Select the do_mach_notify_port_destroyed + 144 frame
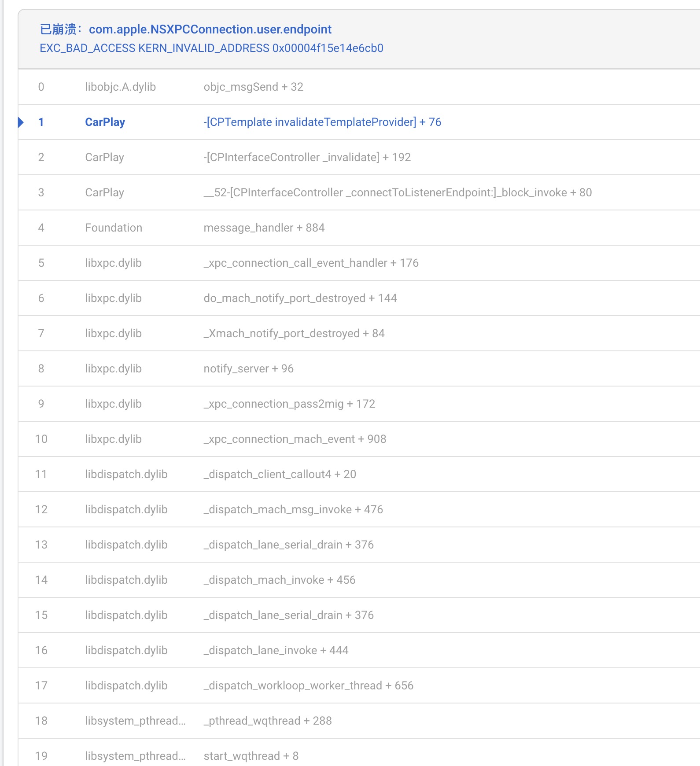The height and width of the screenshot is (766, 700). coord(300,298)
